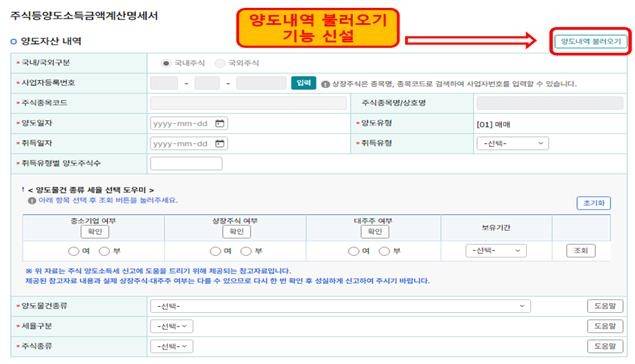
Task: Open the 양도물건종류 dropdown
Action: [340, 306]
